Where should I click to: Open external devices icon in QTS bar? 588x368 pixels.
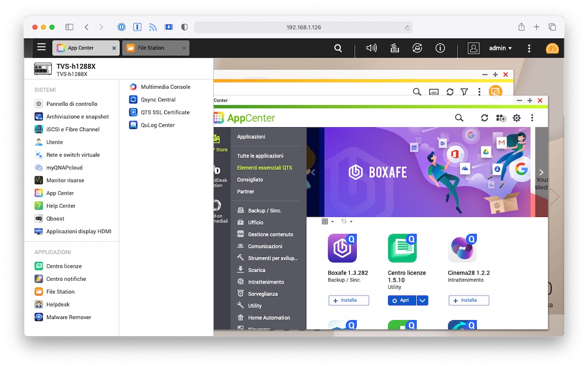[417, 48]
